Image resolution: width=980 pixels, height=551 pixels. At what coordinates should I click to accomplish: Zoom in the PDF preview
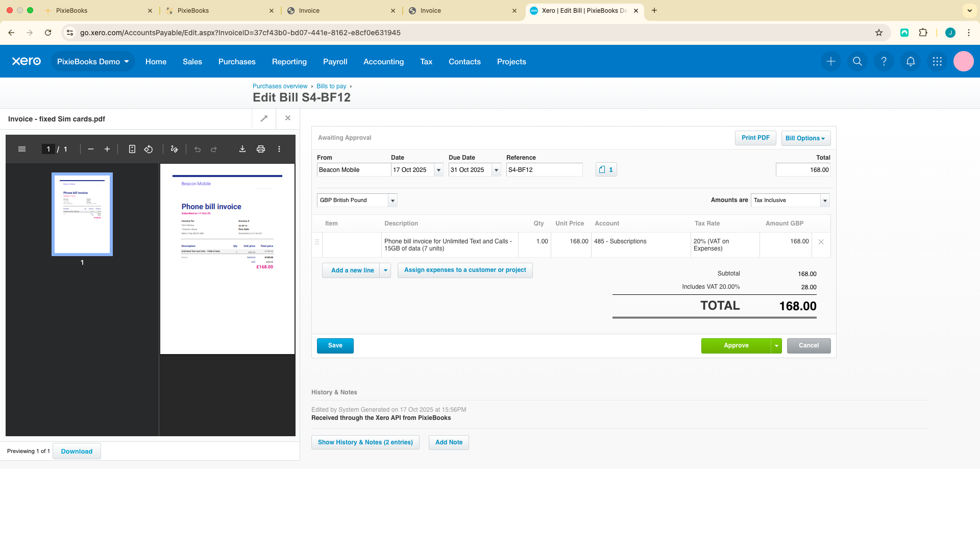tap(107, 149)
